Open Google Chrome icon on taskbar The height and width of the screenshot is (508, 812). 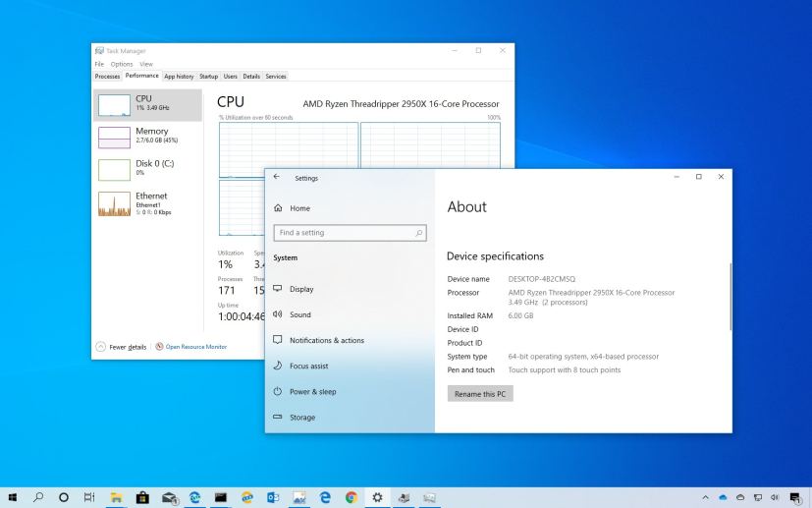pyautogui.click(x=352, y=497)
